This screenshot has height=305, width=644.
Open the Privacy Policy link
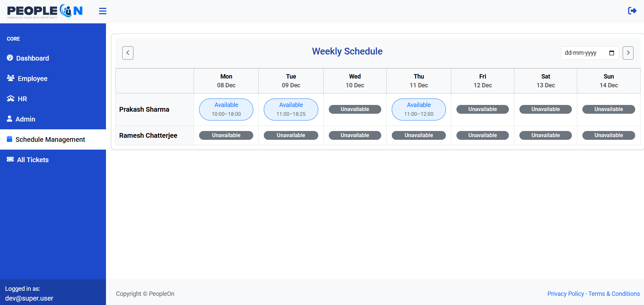tap(565, 294)
